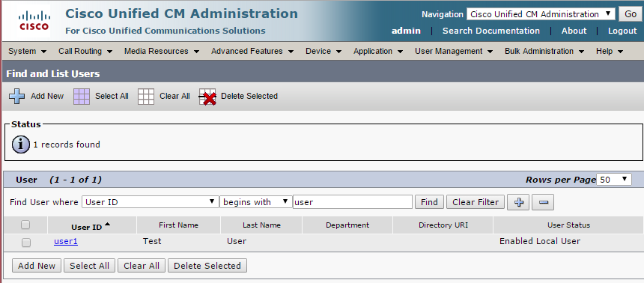This screenshot has width=644, height=283.
Task: Click the 'User' last name cell
Action: [x=237, y=241]
